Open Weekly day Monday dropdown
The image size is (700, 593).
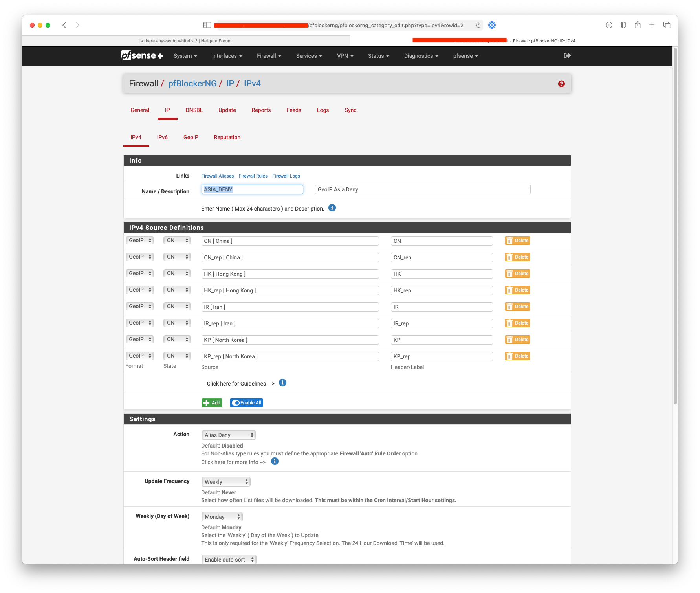click(x=222, y=517)
